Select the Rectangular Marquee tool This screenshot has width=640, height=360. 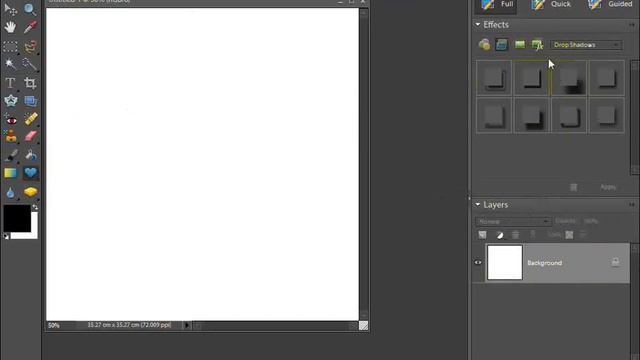(x=10, y=47)
